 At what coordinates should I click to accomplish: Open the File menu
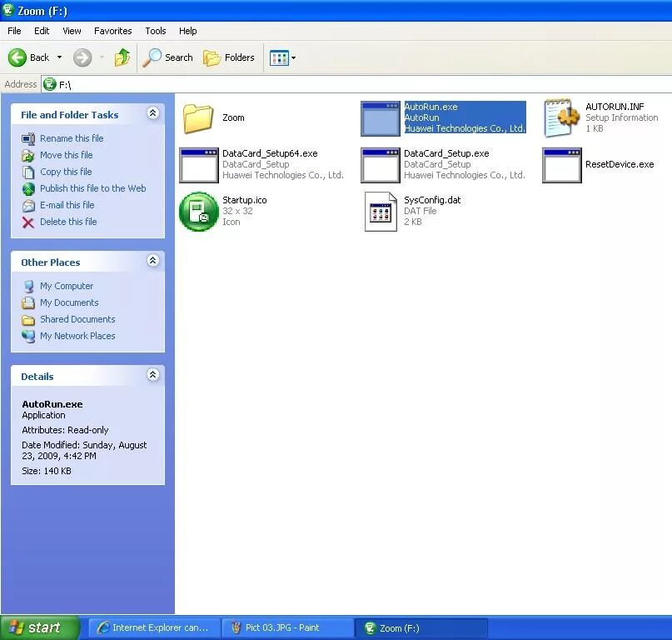(x=14, y=31)
